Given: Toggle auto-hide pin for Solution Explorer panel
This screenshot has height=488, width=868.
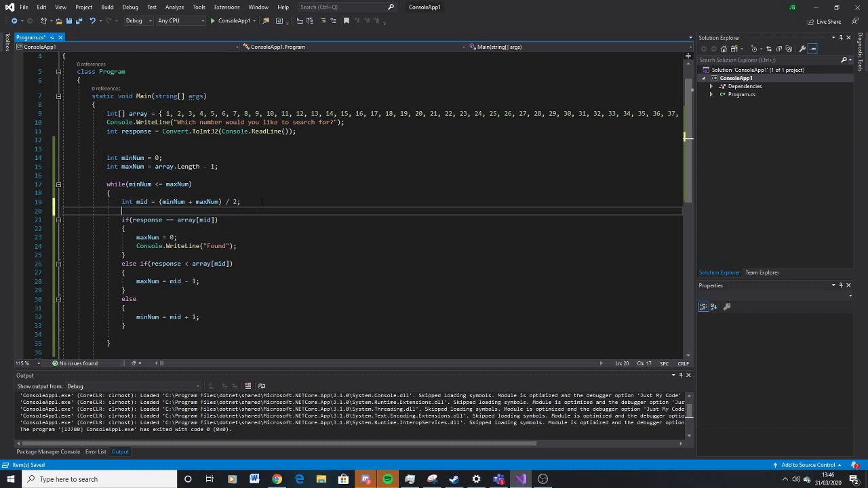Looking at the screenshot, I should 841,38.
